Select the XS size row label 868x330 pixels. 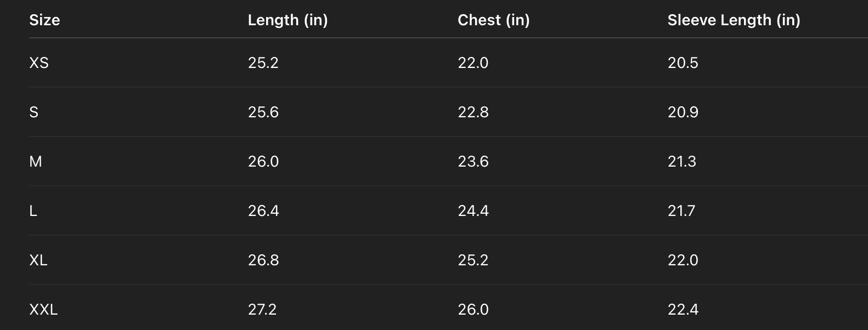pyautogui.click(x=39, y=63)
